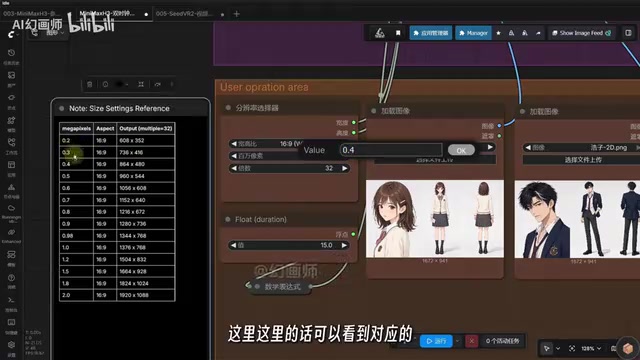640x360 pixels.
Task: Click the fit view icon
Action: coord(572,348)
